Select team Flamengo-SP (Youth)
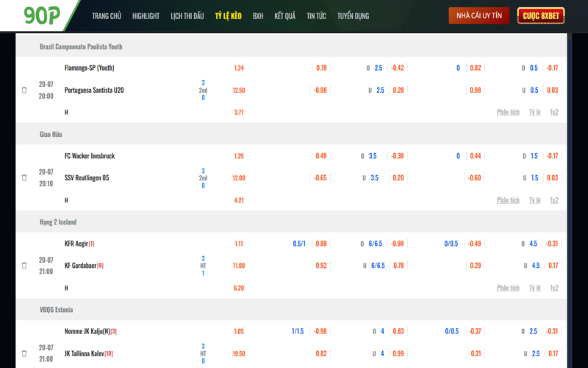Image resolution: width=588 pixels, height=368 pixels. coord(89,68)
